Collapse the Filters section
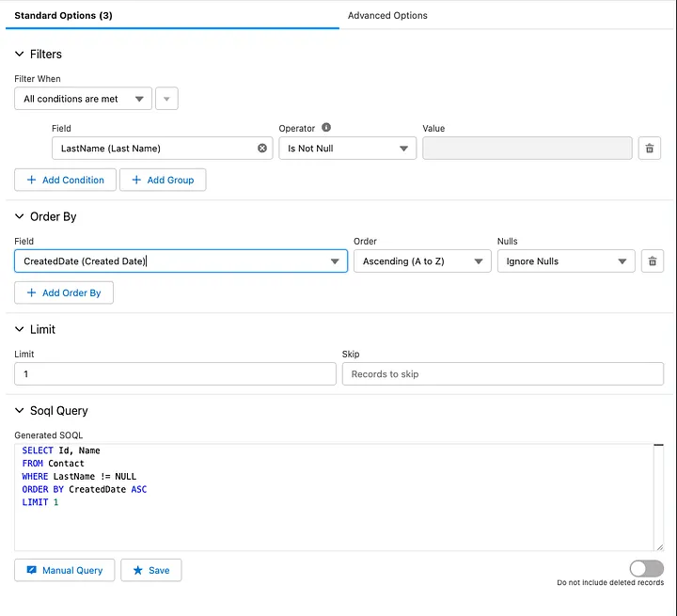The height and width of the screenshot is (616, 677). pos(20,54)
